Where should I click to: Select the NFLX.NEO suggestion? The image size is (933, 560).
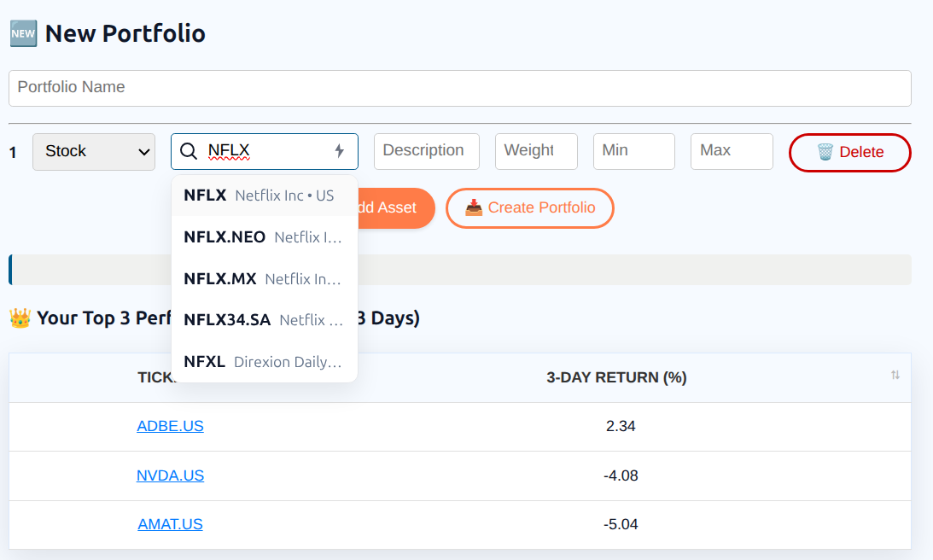[x=264, y=236]
